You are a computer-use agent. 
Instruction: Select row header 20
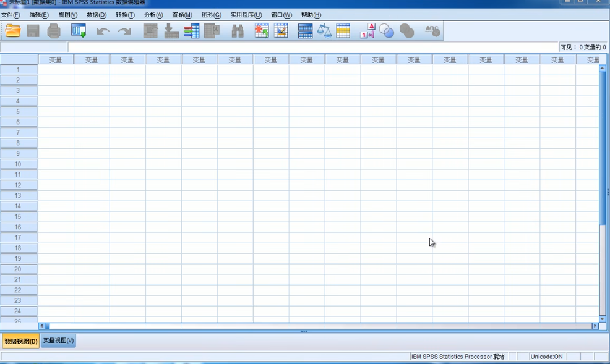click(x=19, y=269)
